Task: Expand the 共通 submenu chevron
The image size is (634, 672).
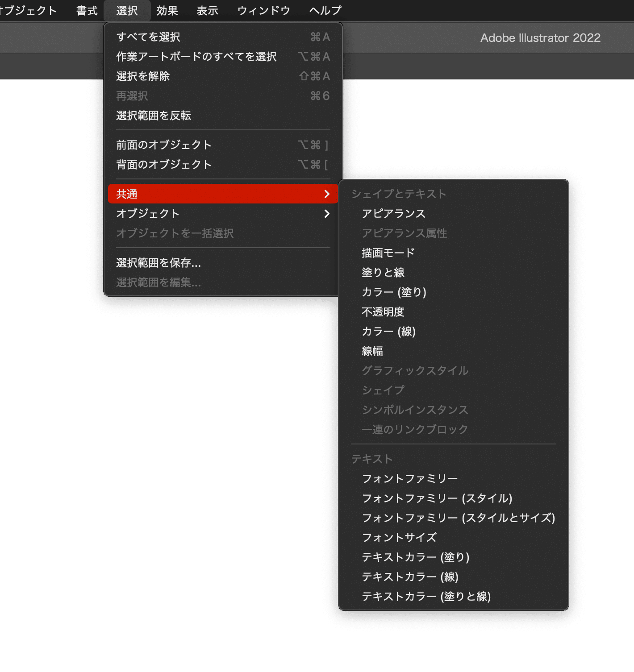Action: pyautogui.click(x=327, y=194)
